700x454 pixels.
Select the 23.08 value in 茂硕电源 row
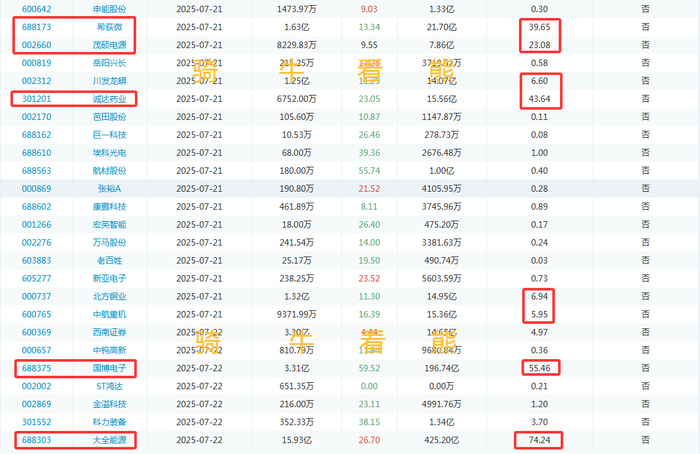(x=539, y=45)
